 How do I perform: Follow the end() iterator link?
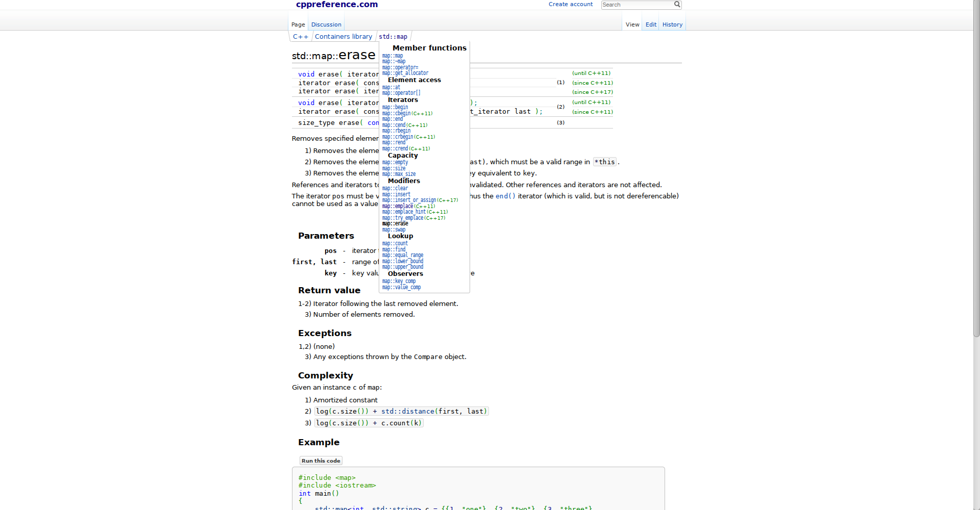[x=505, y=196]
